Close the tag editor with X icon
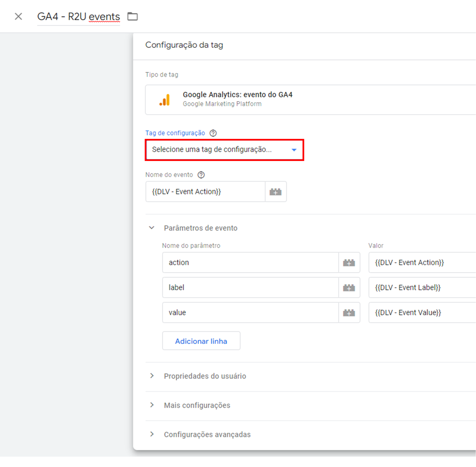This screenshot has width=476, height=467. pyautogui.click(x=18, y=17)
